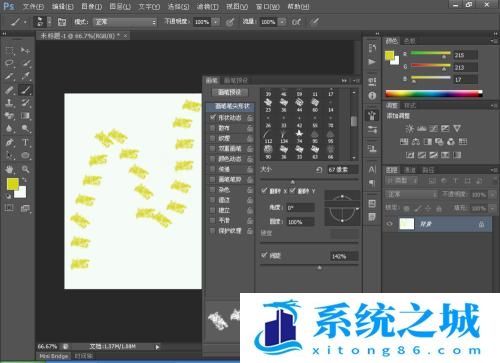Viewport: 500px width, 363px height.
Task: Open the Clone Source icon in dock
Action: click(372, 149)
